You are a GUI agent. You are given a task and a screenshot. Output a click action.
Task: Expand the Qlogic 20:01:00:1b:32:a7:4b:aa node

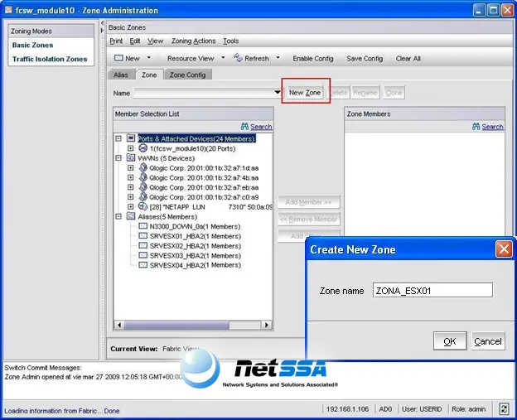131,177
